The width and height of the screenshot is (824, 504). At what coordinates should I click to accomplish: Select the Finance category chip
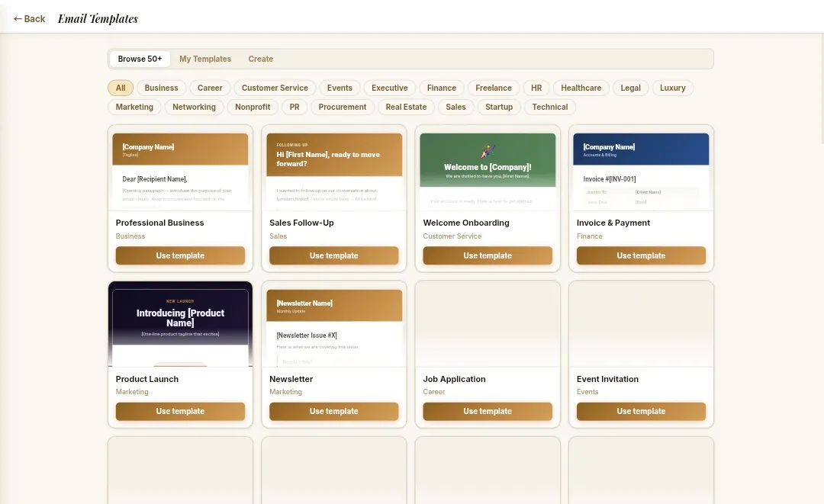(x=442, y=88)
